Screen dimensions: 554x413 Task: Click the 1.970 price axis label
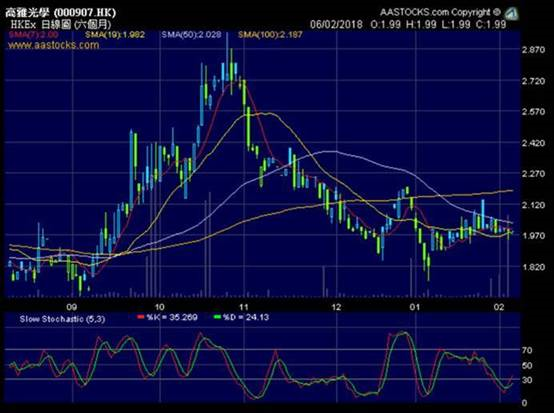coord(534,236)
